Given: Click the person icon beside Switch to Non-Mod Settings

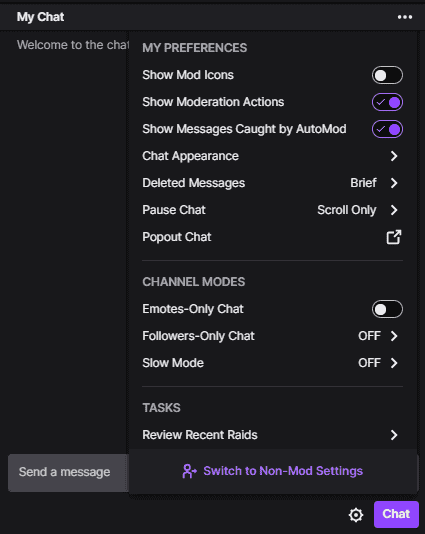Looking at the screenshot, I should tap(189, 471).
